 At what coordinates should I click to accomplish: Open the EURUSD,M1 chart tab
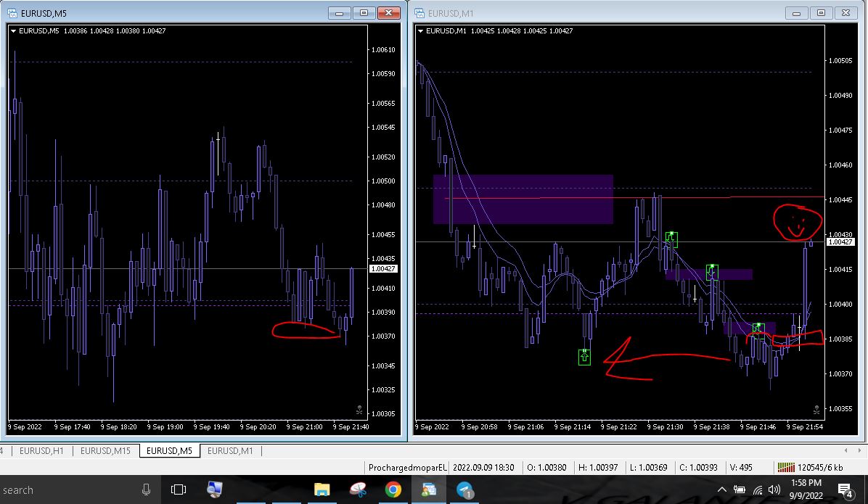click(230, 451)
